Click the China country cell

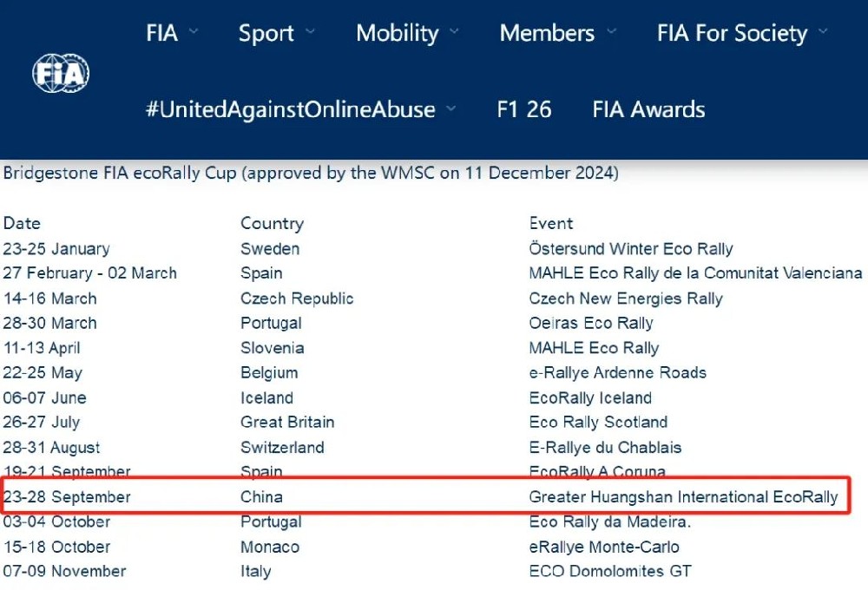click(261, 497)
